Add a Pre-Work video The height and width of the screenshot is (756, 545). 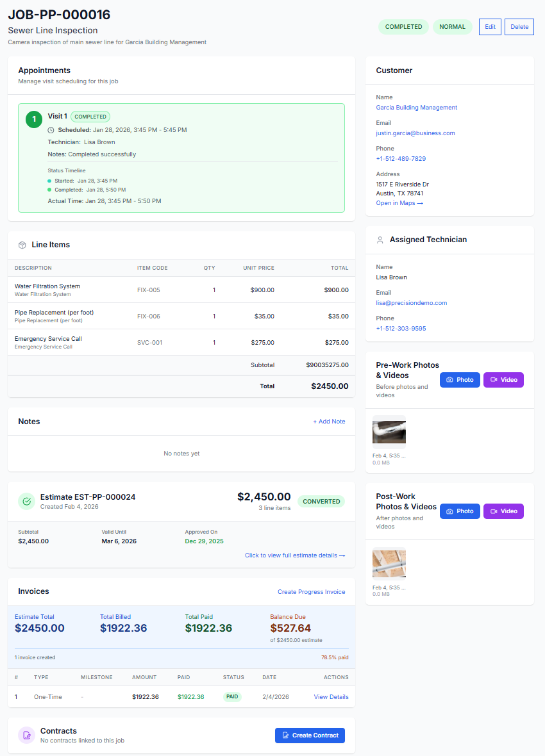click(503, 380)
